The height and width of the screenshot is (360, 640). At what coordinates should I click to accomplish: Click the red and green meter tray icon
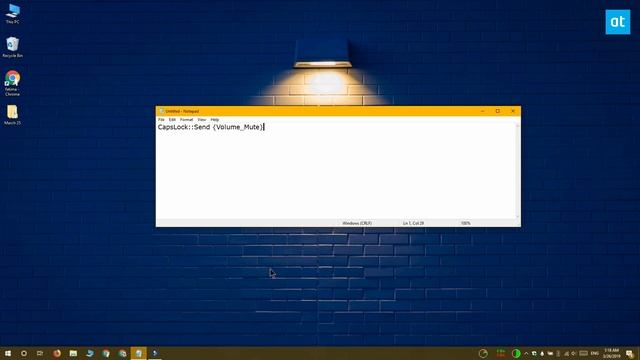pyautogui.click(x=501, y=353)
